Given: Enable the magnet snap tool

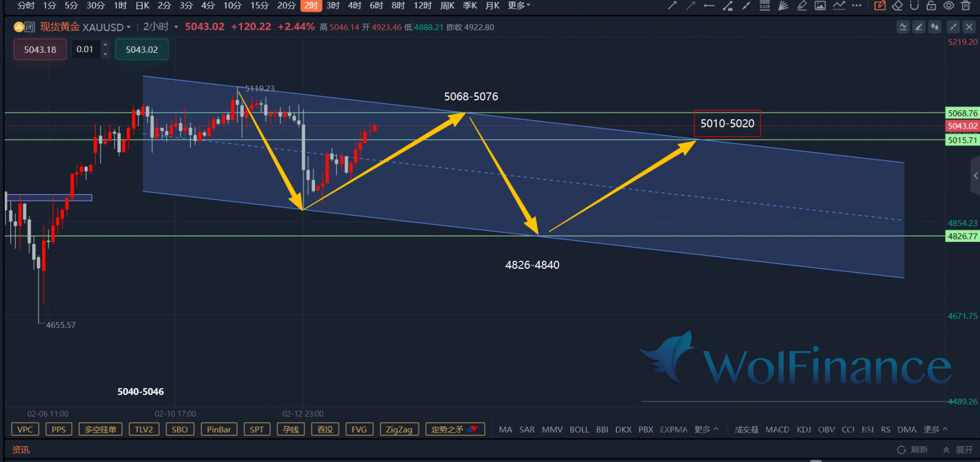Looking at the screenshot, I should [914, 6].
